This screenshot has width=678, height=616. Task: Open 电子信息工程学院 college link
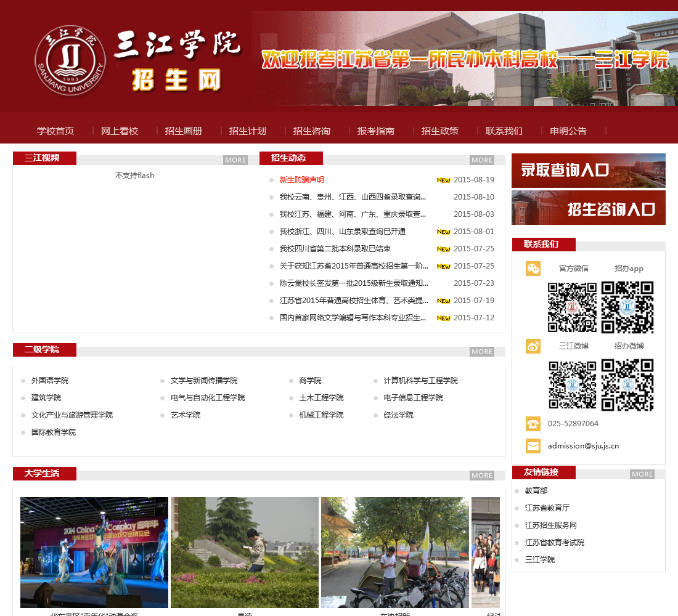tap(414, 398)
